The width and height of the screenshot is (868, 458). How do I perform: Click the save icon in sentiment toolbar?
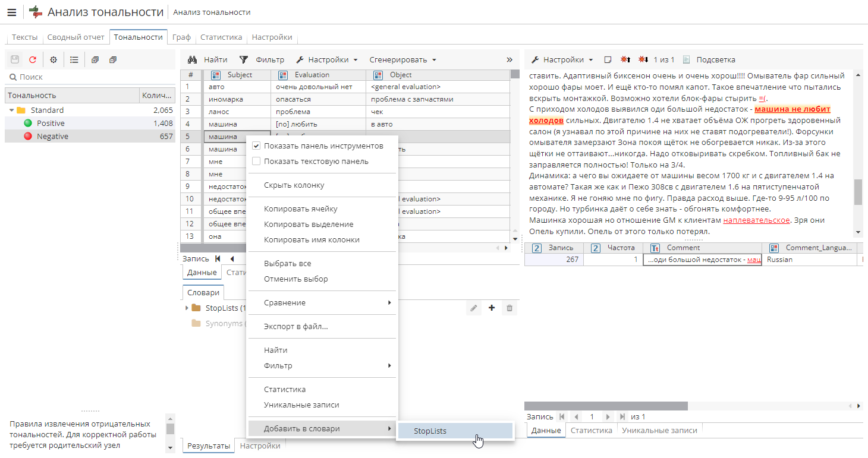pos(15,59)
